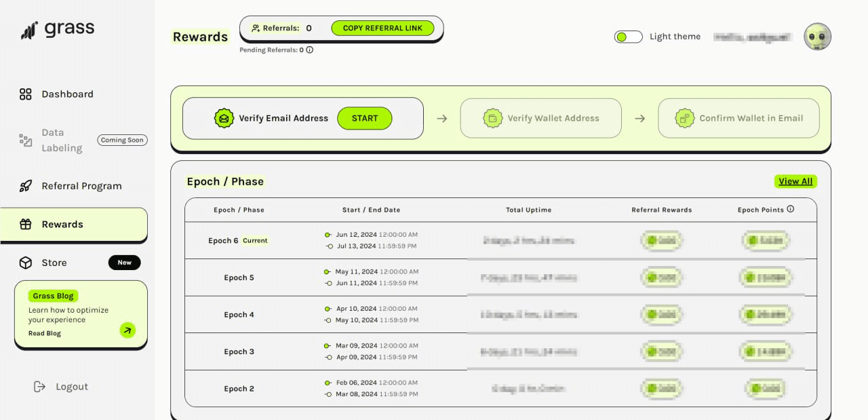Screen dimensions: 868x420
Task: Click the Mar 08, 2024 end date
Action: (x=356, y=394)
